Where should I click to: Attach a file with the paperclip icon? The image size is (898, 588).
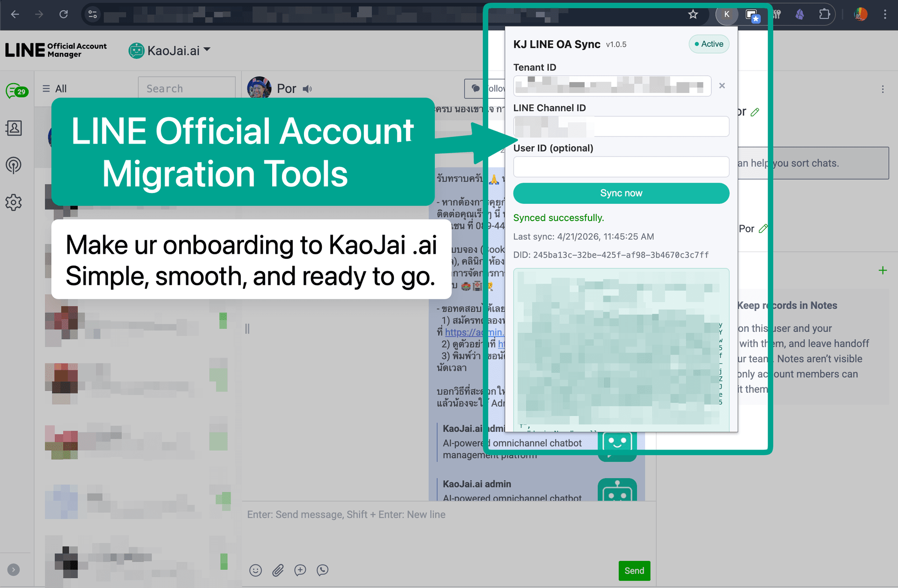[x=278, y=570]
